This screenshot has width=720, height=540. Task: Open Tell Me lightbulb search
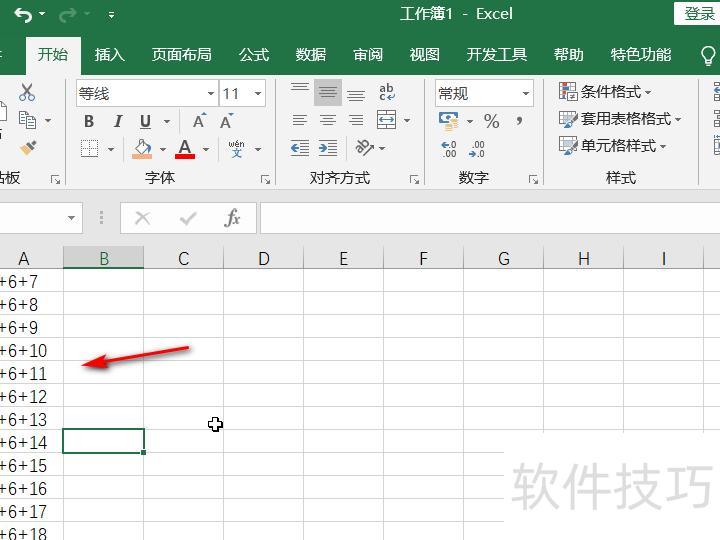click(708, 55)
